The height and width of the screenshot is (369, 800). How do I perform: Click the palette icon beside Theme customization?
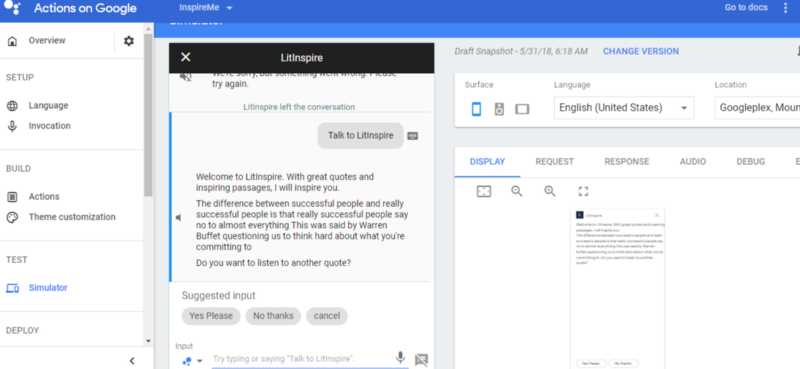[12, 217]
